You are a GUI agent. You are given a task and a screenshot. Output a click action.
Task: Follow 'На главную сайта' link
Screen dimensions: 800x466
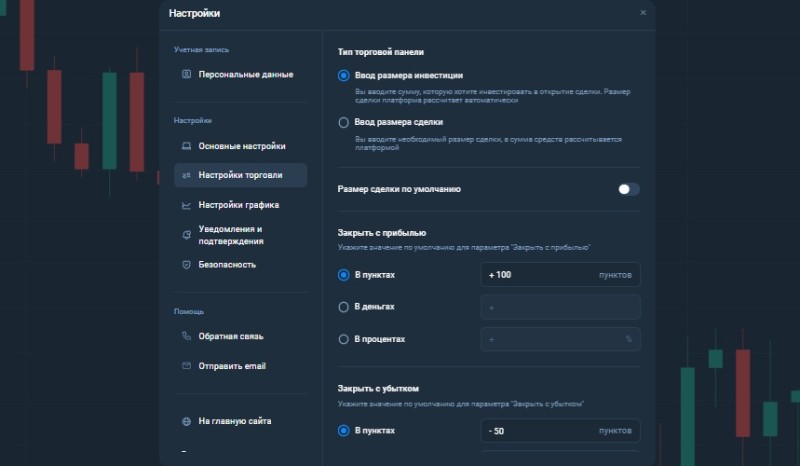click(234, 421)
